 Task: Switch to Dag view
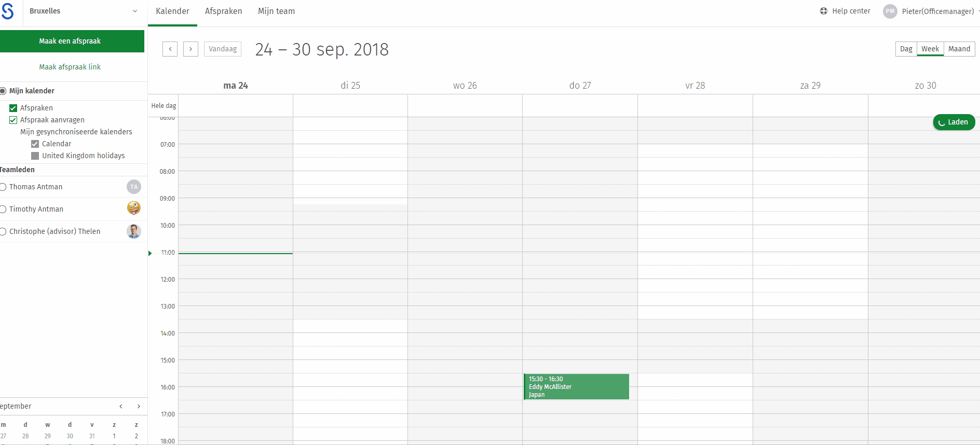point(906,49)
